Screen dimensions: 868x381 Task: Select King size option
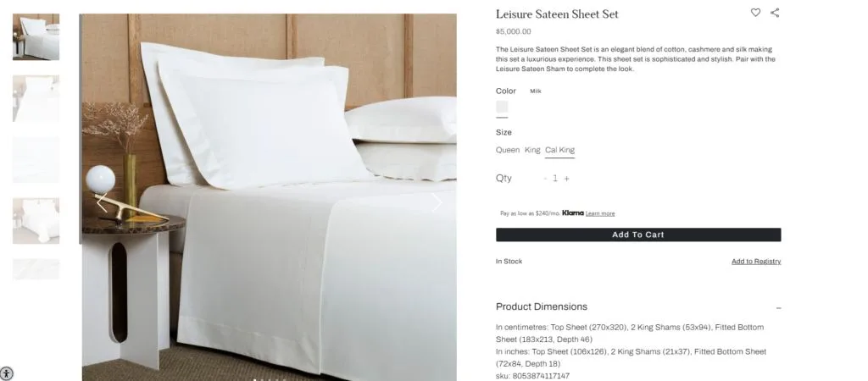coord(532,150)
